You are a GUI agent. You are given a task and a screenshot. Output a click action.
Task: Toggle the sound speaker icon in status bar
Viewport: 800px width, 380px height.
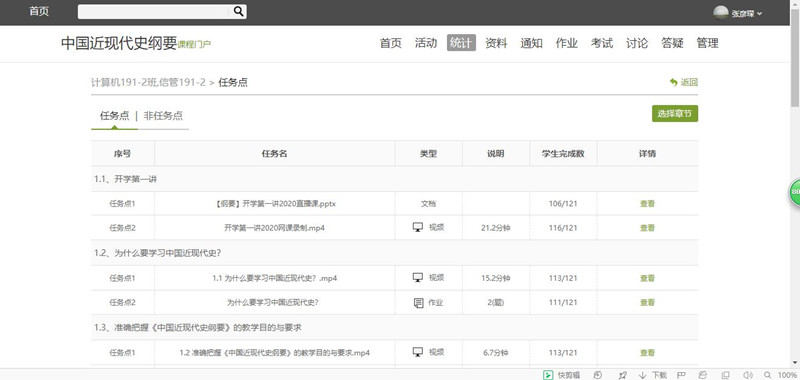click(748, 375)
